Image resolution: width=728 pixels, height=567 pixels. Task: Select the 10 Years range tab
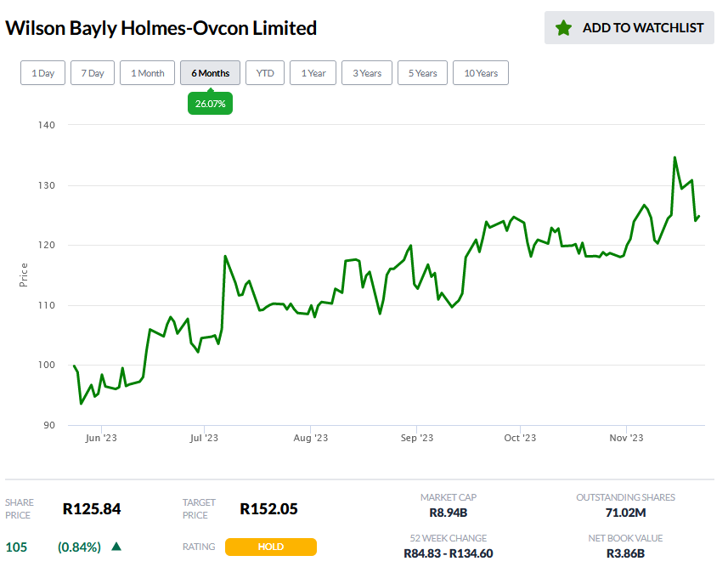(x=481, y=73)
